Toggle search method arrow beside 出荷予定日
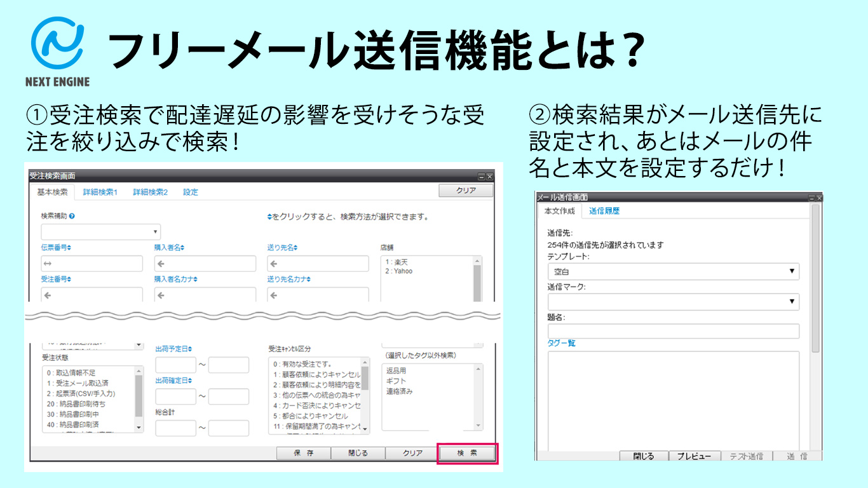Screen dimensions: 868x488 pos(190,349)
